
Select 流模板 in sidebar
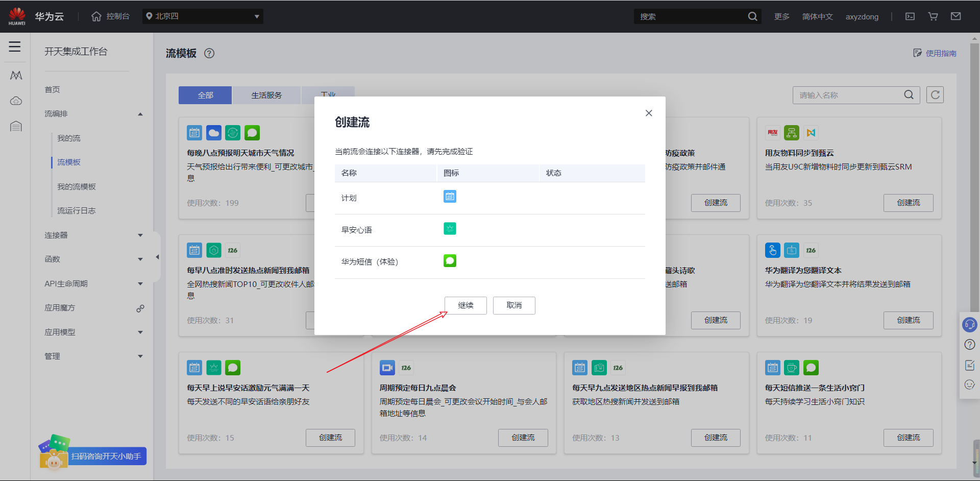[69, 162]
